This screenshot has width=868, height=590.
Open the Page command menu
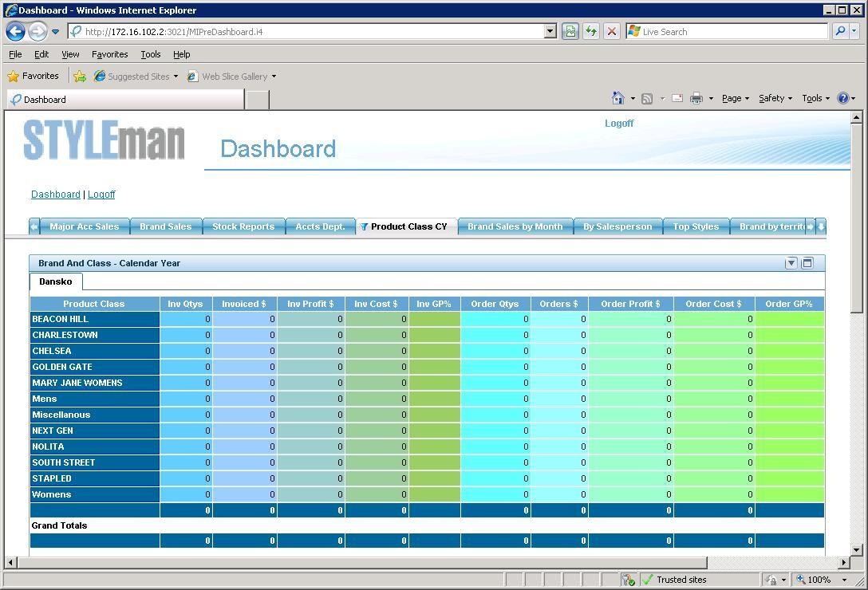(x=735, y=98)
